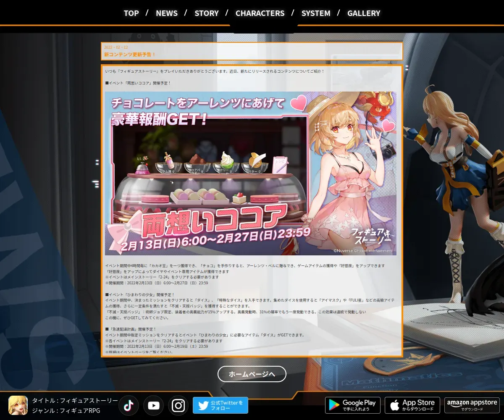
Task: Click the line ■イベント「ひまわりの少女」開催予定！
Action: point(140,295)
